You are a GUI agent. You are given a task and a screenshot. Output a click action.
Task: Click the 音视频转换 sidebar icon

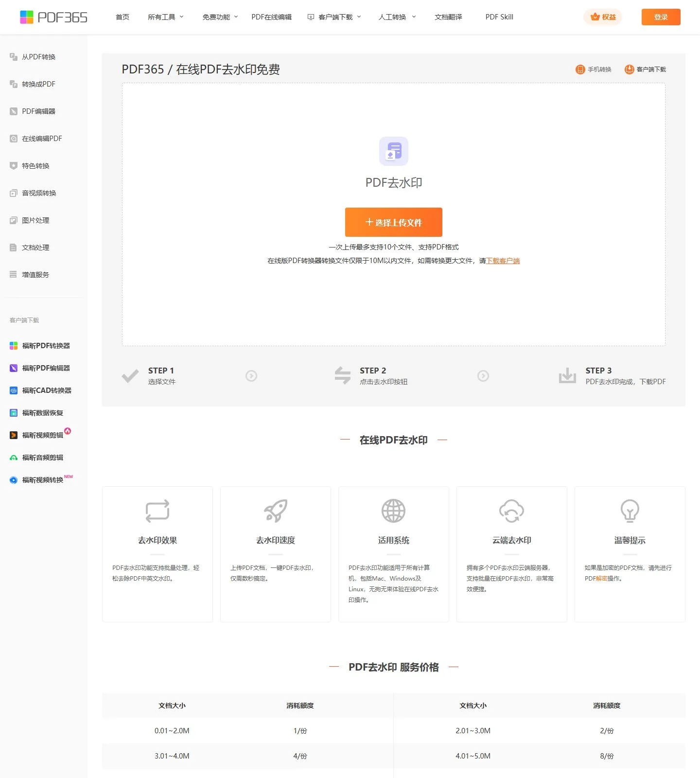pyautogui.click(x=14, y=193)
